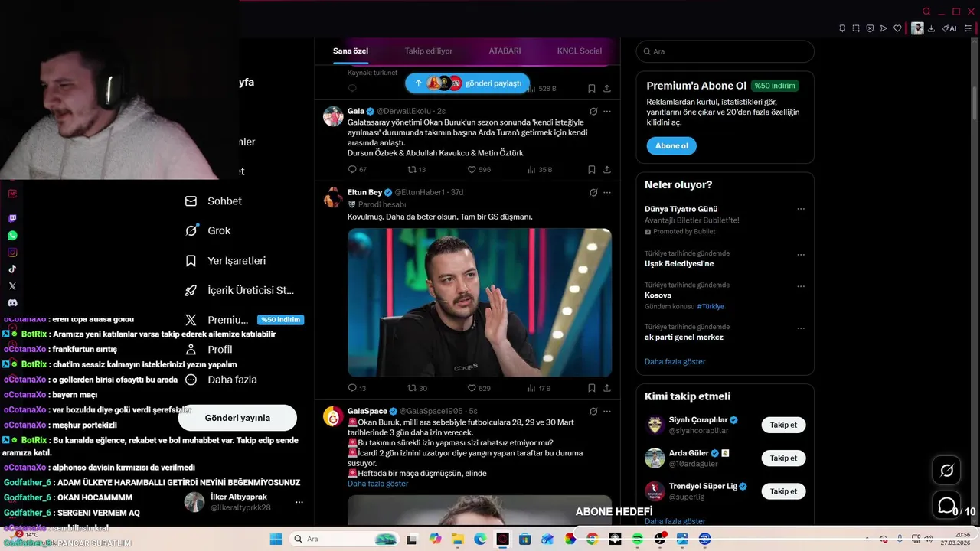The height and width of the screenshot is (551, 980).
Task: Click the browser search tabs magnifier icon
Action: 926,11
